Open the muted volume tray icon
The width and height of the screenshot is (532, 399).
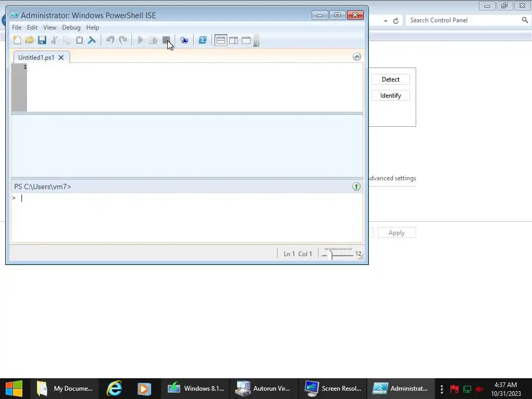click(x=480, y=389)
